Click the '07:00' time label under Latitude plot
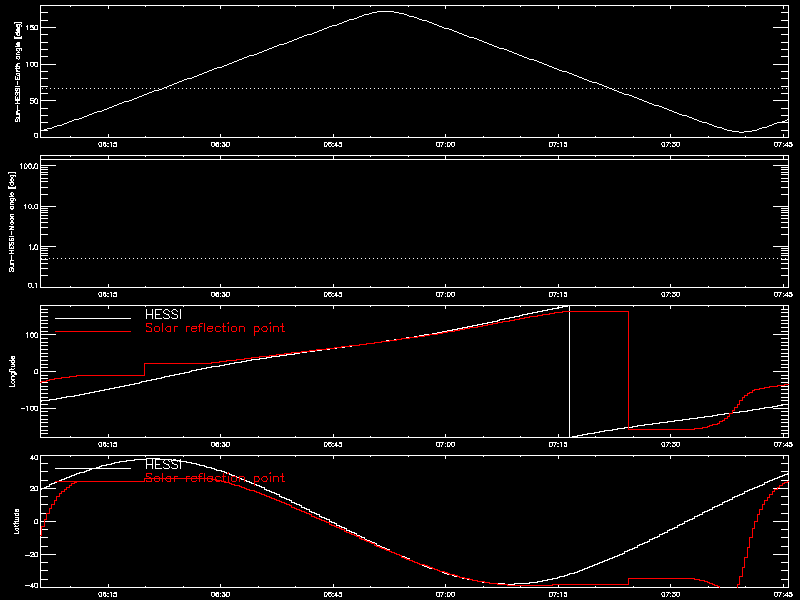Image resolution: width=800 pixels, height=600 pixels. pos(445,595)
